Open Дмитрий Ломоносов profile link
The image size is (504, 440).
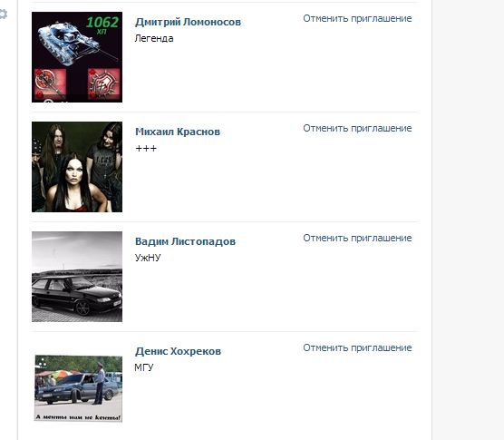pyautogui.click(x=188, y=22)
